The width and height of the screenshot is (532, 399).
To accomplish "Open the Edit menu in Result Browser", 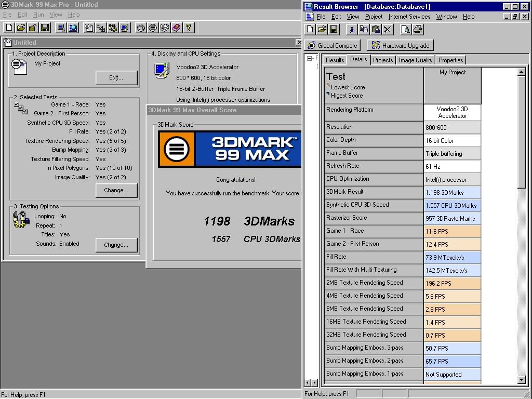I will [x=336, y=17].
